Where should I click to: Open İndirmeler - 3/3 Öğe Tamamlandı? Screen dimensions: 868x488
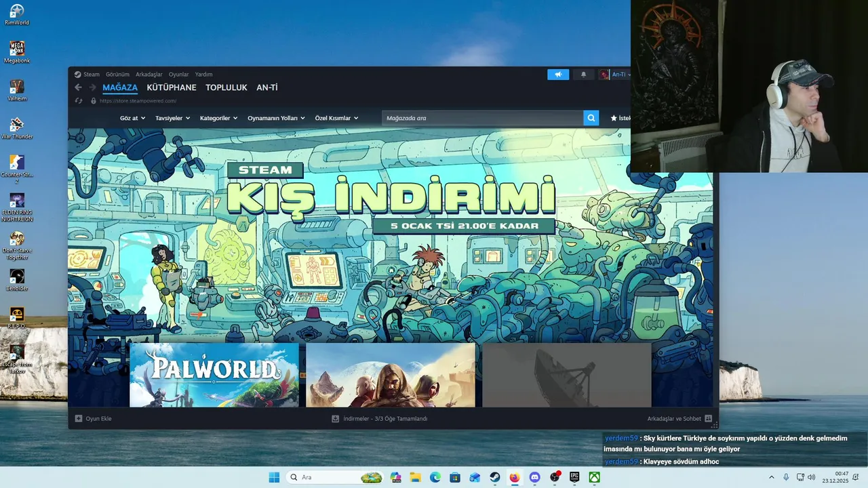point(379,419)
